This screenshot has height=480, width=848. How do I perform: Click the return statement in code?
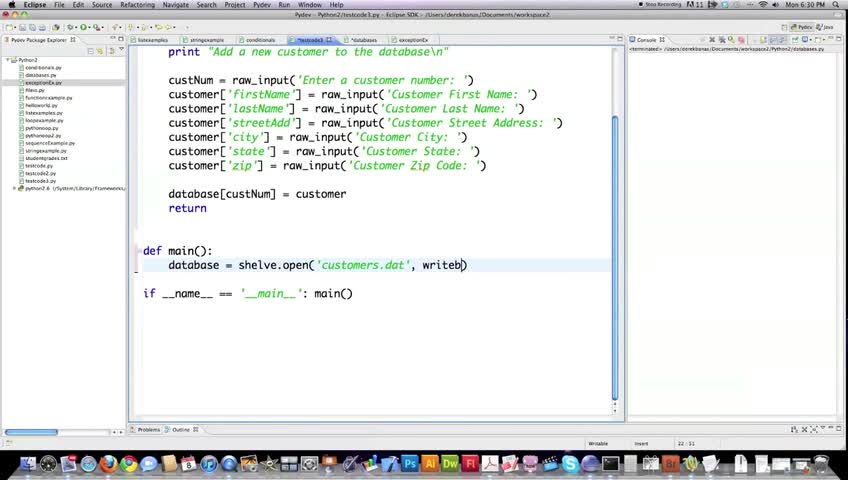pos(187,208)
